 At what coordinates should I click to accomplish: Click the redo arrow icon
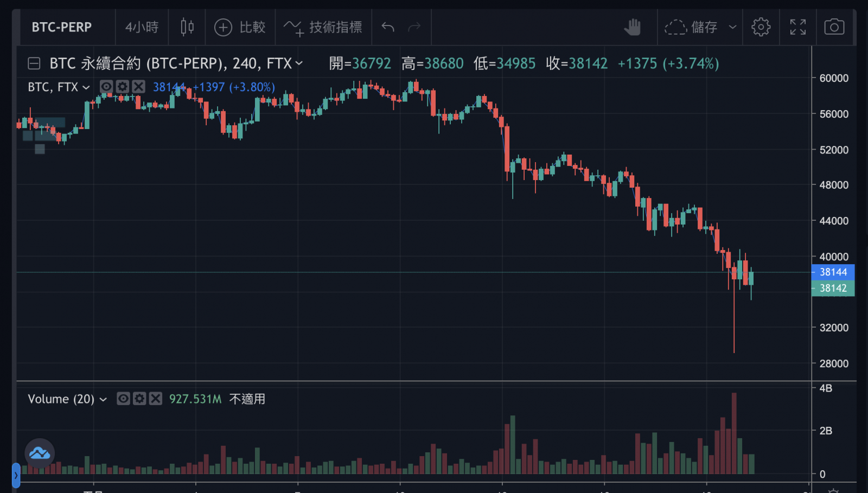(x=414, y=27)
